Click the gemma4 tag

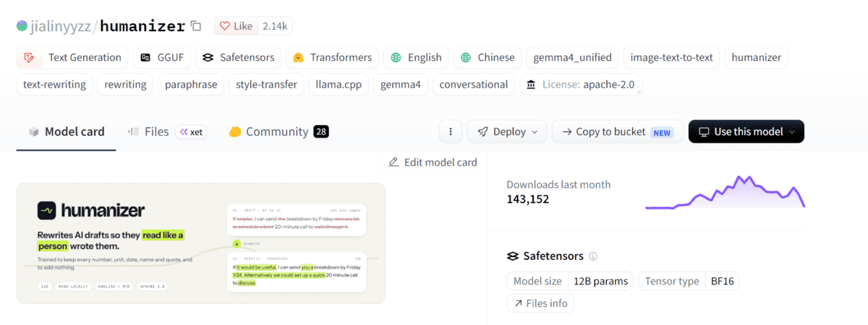[401, 85]
